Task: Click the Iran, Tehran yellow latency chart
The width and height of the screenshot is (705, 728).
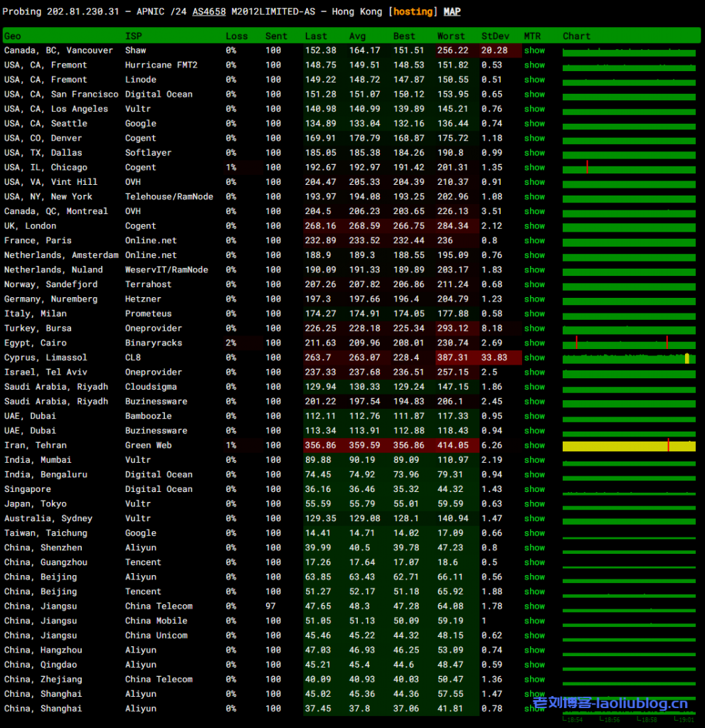Action: tap(629, 446)
